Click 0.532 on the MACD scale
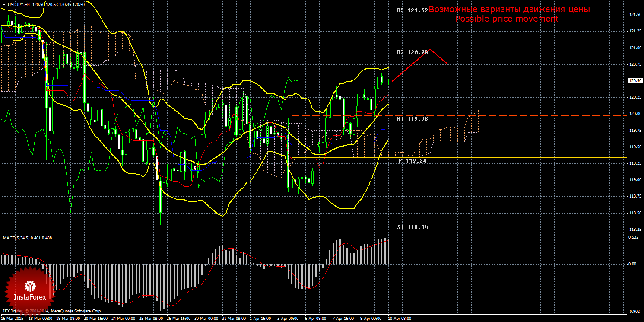 [x=634, y=237]
